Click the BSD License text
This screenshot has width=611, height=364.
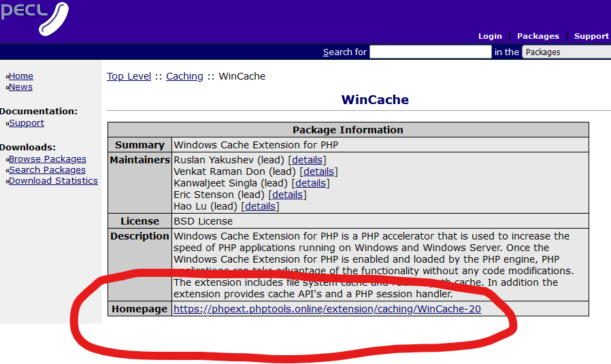(x=203, y=221)
